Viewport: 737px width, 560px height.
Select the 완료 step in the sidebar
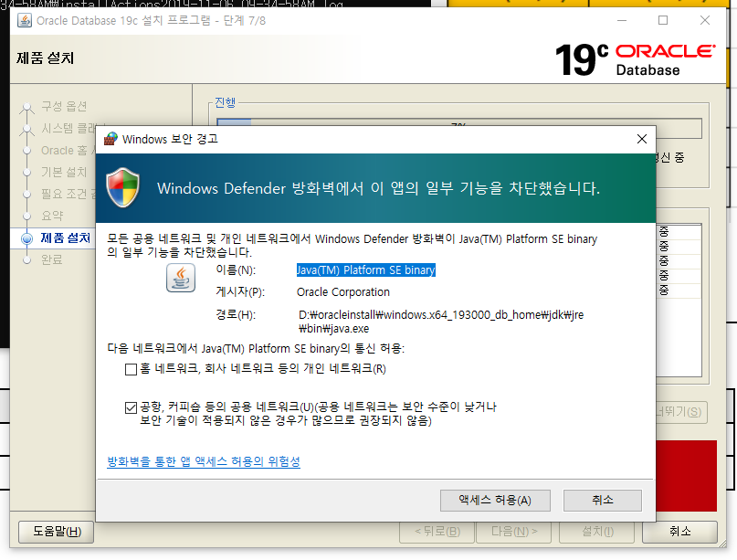click(x=52, y=259)
